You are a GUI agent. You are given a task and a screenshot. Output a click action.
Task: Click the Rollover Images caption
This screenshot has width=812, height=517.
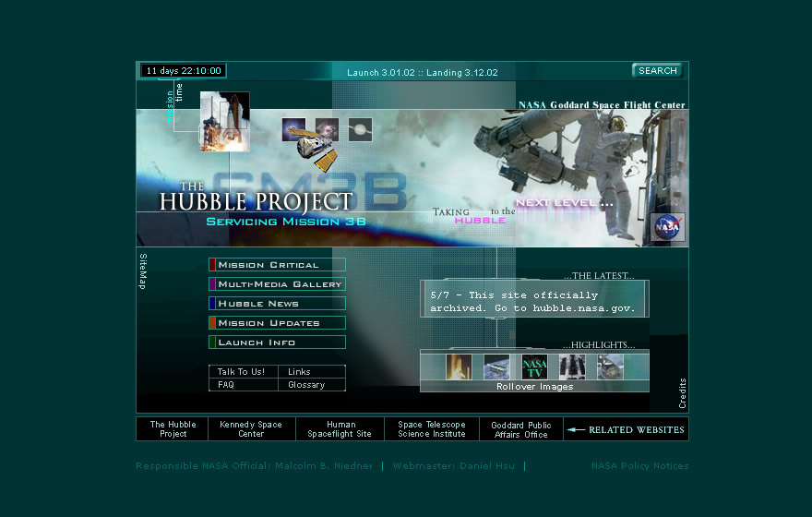pos(534,387)
